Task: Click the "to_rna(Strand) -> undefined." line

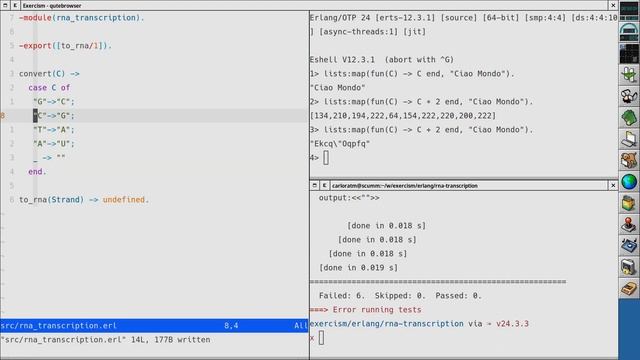Action: 84,200
